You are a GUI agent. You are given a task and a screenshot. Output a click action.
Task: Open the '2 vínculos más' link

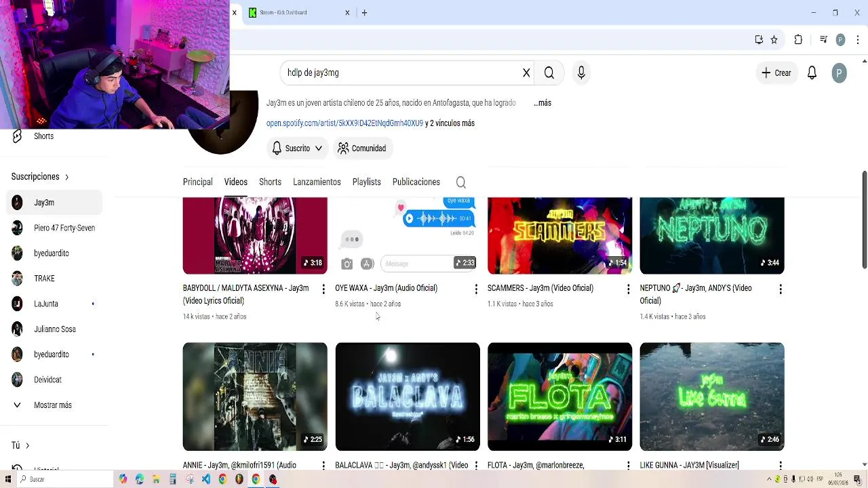click(x=452, y=123)
